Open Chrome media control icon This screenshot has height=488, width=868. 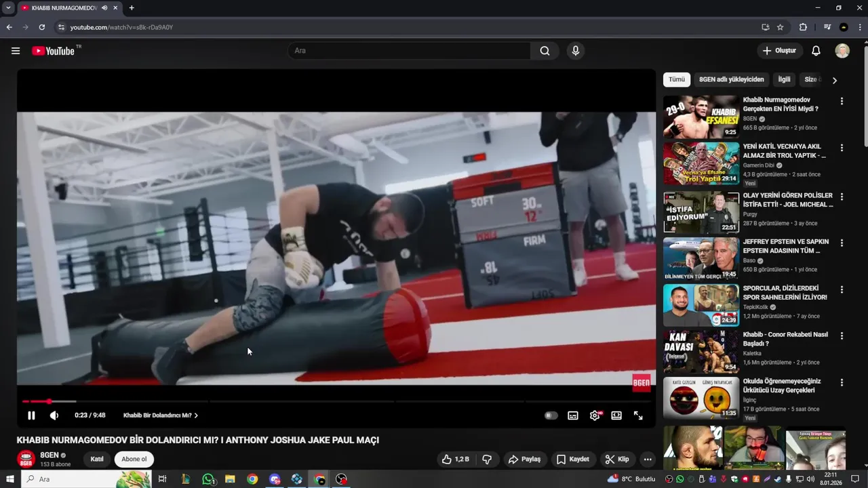pyautogui.click(x=827, y=27)
